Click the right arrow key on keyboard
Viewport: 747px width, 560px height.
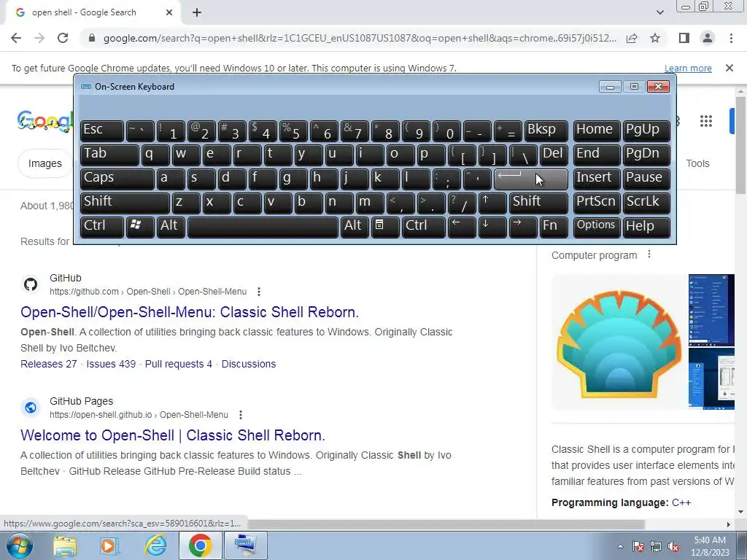(x=523, y=227)
